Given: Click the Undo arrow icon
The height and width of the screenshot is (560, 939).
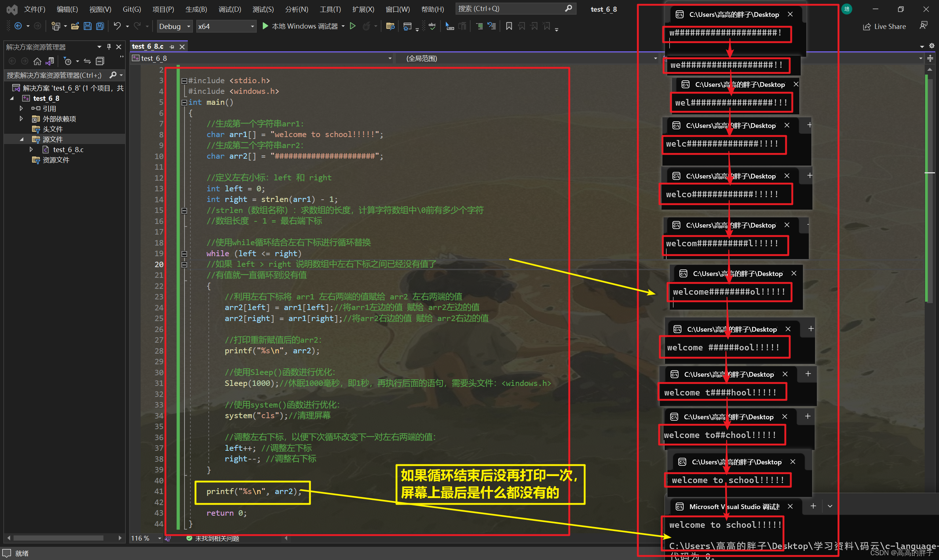Looking at the screenshot, I should (x=117, y=26).
